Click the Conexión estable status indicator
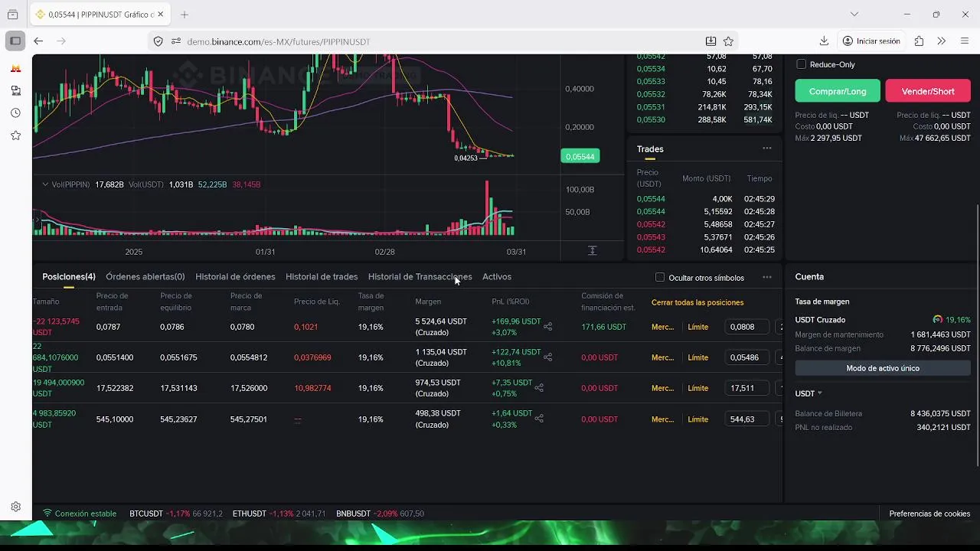This screenshot has width=980, height=551. click(x=80, y=514)
